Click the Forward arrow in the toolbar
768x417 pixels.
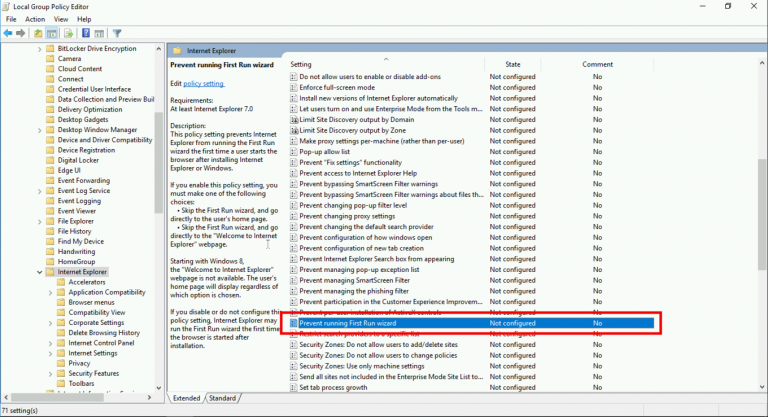pyautogui.click(x=21, y=33)
